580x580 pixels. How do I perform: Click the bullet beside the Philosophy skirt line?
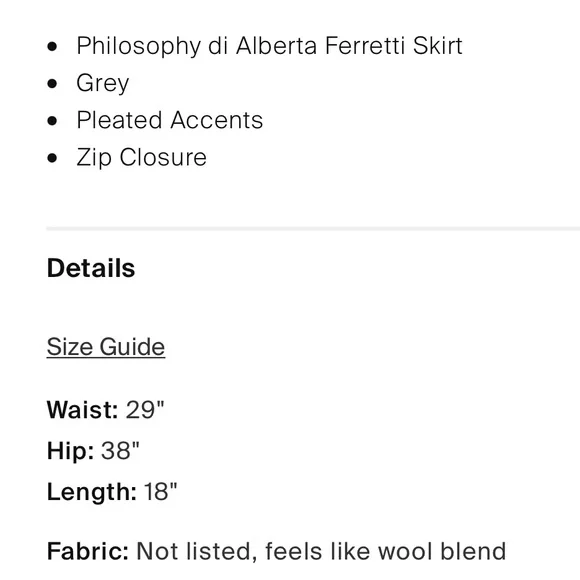(x=53, y=47)
